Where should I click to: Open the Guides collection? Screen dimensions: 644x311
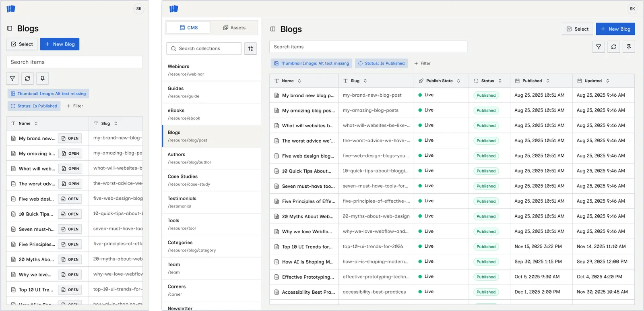(x=211, y=92)
